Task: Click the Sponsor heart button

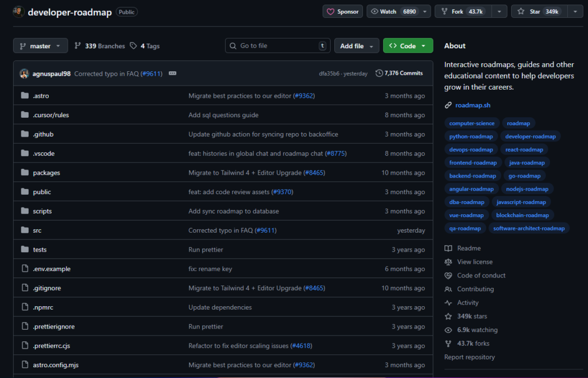Action: (x=342, y=11)
